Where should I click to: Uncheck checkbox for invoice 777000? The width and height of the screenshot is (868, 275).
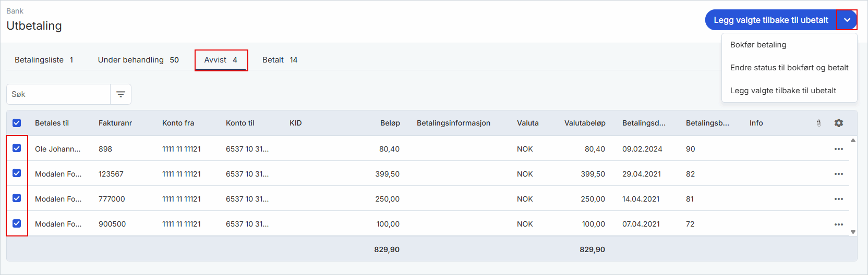[17, 198]
